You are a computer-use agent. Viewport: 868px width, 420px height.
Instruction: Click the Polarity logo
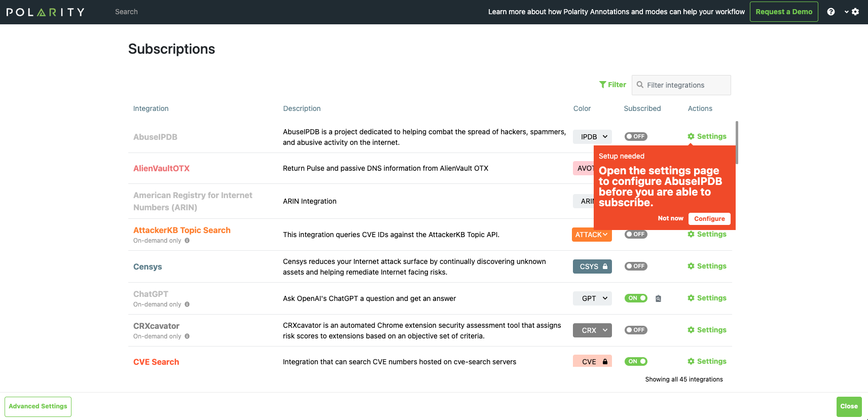(x=46, y=12)
